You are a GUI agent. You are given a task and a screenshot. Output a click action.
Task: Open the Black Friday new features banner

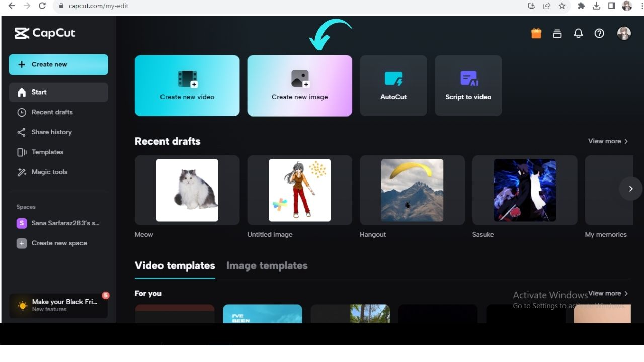[x=58, y=305]
